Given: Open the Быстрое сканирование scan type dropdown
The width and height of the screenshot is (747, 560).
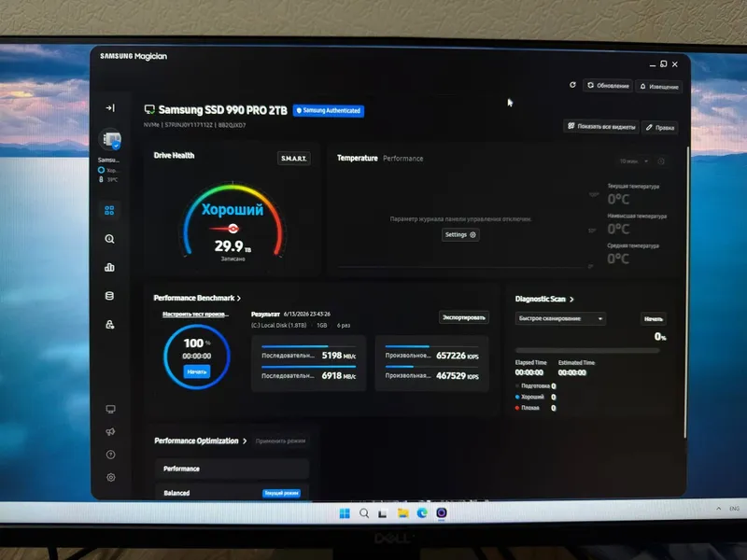Looking at the screenshot, I should click(x=560, y=318).
